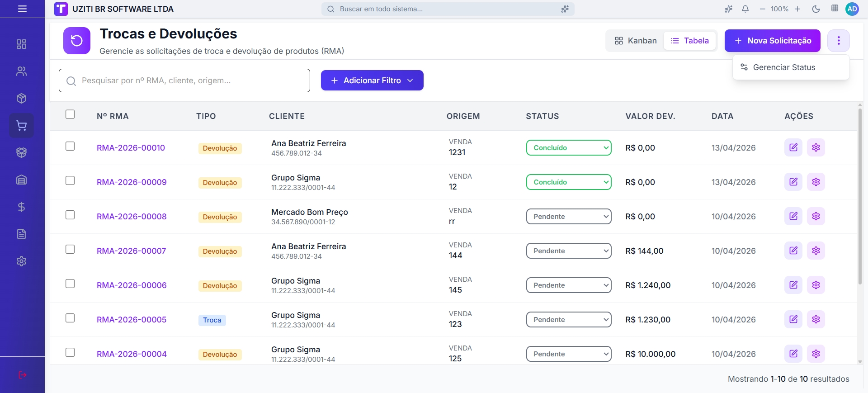Open the shopping cart sidebar icon

tap(21, 126)
